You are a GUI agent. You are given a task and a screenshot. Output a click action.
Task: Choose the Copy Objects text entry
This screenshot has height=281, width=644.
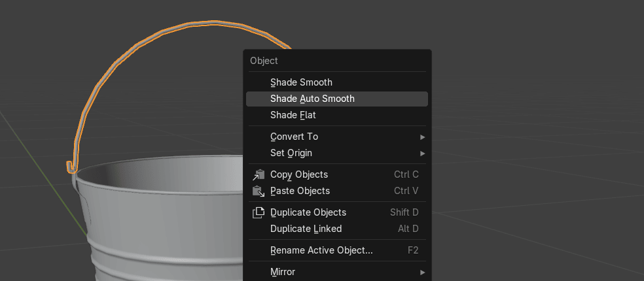coord(298,174)
